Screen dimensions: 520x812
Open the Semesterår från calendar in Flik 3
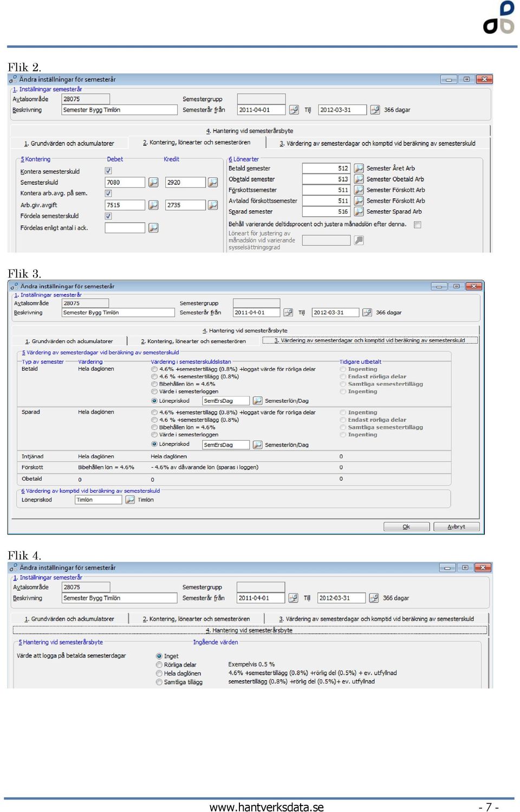pos(288,313)
